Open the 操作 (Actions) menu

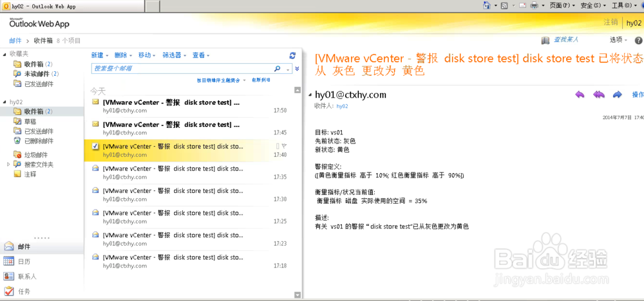point(638,95)
